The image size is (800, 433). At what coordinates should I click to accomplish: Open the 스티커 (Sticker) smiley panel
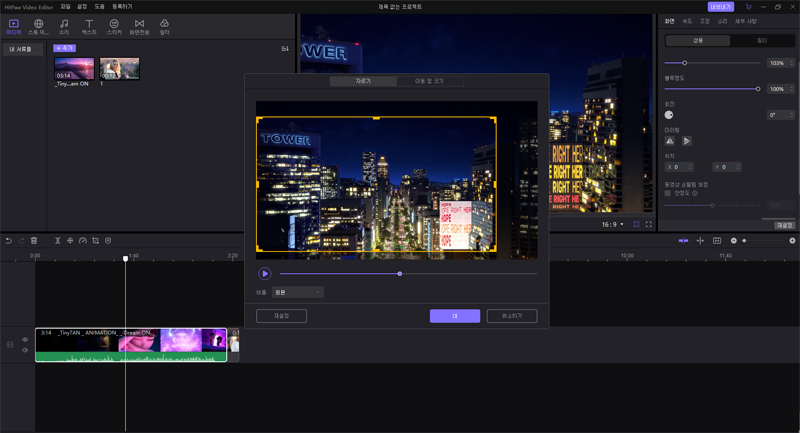[114, 27]
